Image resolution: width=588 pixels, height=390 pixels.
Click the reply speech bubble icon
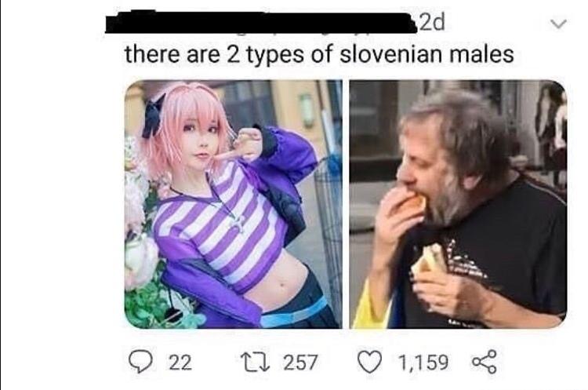click(140, 362)
